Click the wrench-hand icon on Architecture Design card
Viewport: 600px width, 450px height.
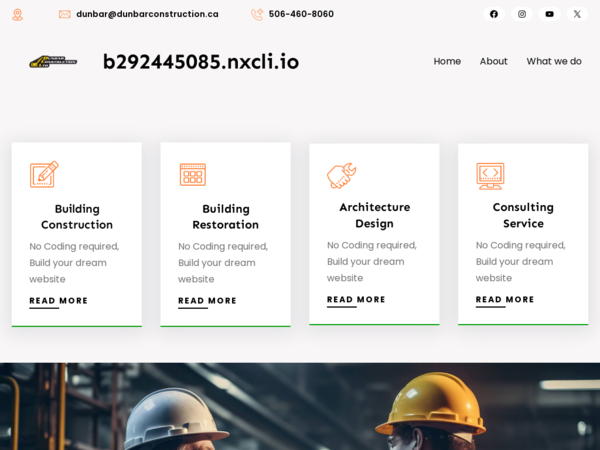click(x=341, y=176)
